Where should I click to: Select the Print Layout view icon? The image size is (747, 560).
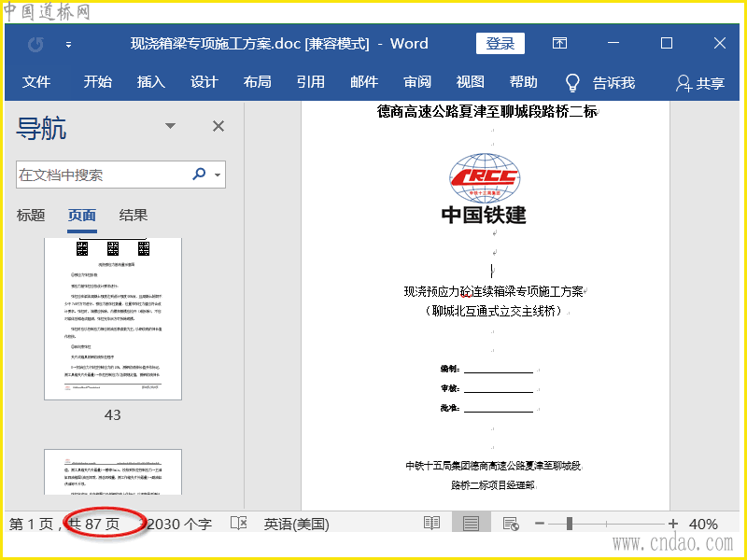point(471,524)
